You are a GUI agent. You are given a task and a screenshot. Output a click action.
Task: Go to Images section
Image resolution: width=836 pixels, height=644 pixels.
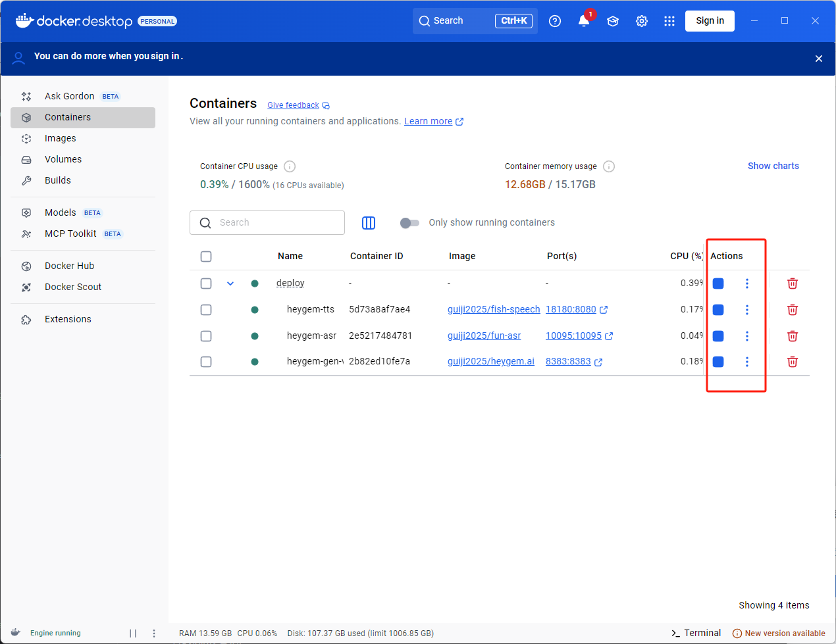(83, 138)
